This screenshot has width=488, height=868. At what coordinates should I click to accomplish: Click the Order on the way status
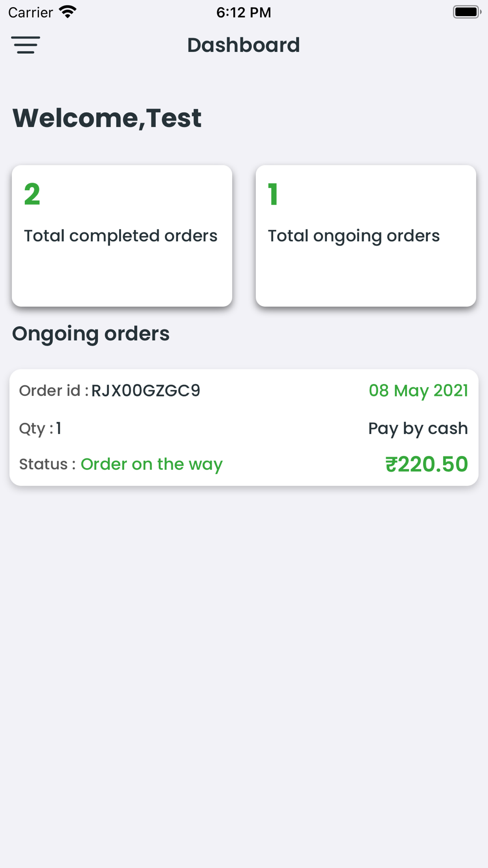(151, 464)
